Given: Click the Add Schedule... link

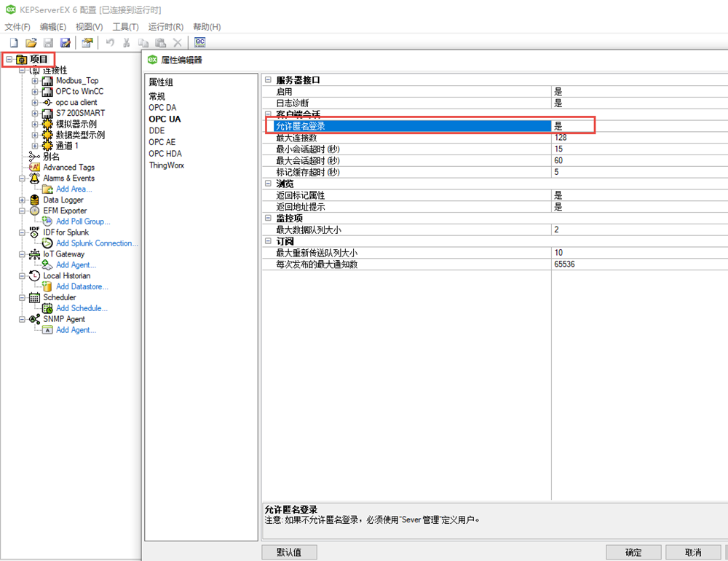Looking at the screenshot, I should tap(82, 308).
